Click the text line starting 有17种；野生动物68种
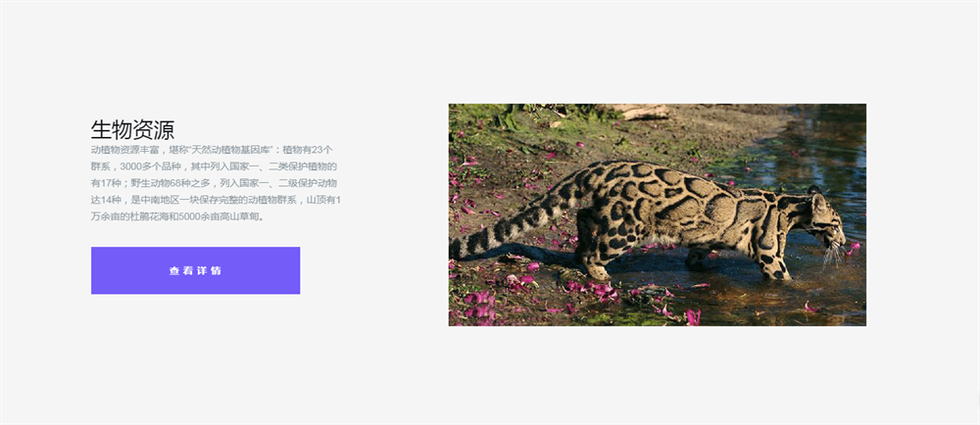Viewport: 980px width, 425px height. (x=214, y=183)
